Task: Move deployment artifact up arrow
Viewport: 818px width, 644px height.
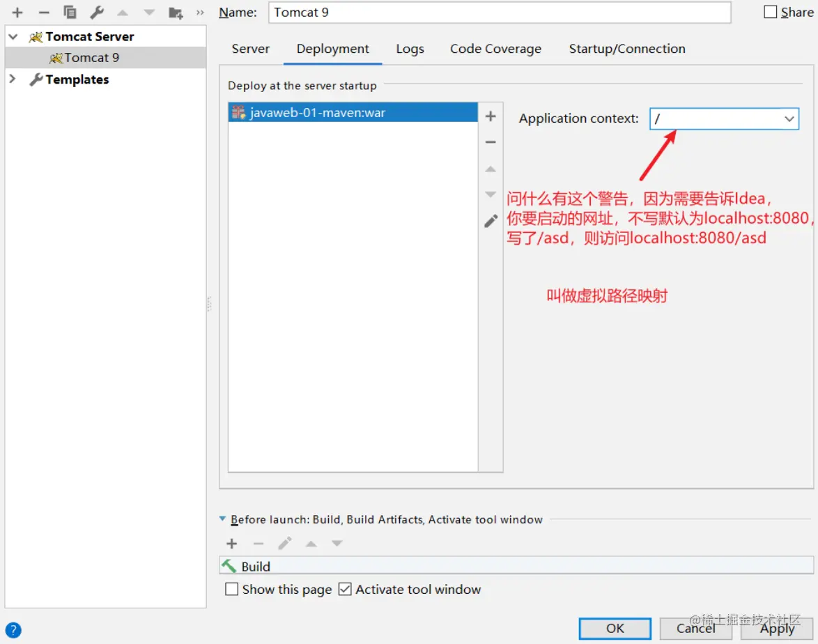Action: point(491,169)
